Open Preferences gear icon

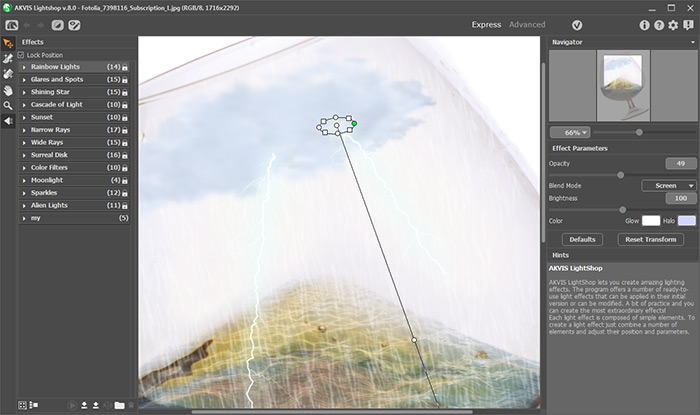[673, 25]
